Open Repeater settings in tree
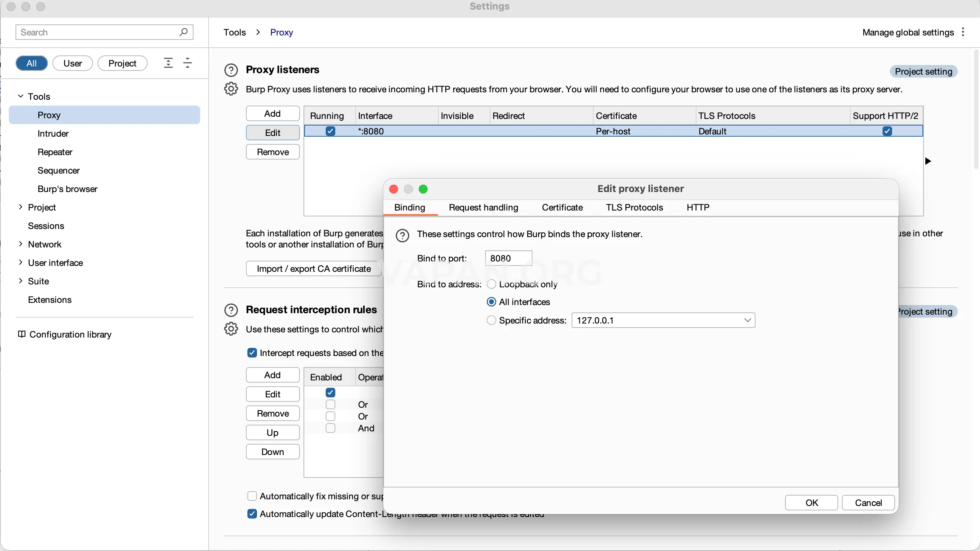The height and width of the screenshot is (551, 980). click(x=55, y=152)
